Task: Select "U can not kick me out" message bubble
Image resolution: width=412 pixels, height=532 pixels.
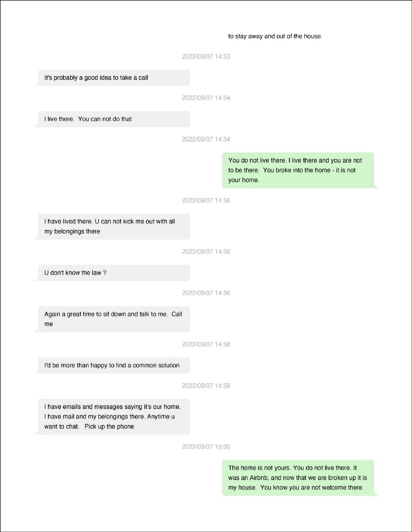Action: pos(113,226)
